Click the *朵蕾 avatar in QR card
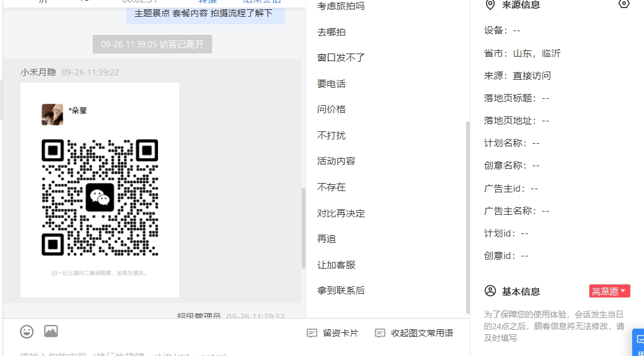The height and width of the screenshot is (356, 644). point(52,114)
